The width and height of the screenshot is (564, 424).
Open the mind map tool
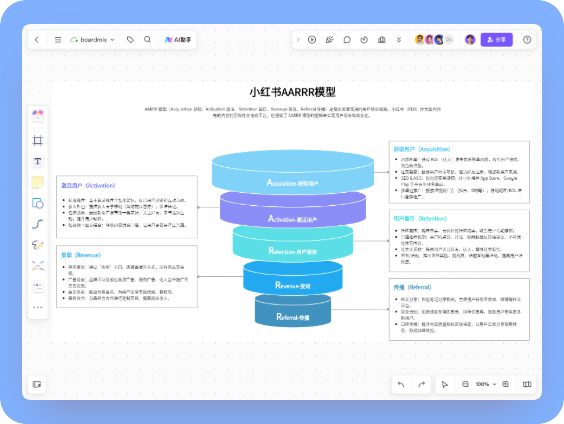(x=37, y=266)
